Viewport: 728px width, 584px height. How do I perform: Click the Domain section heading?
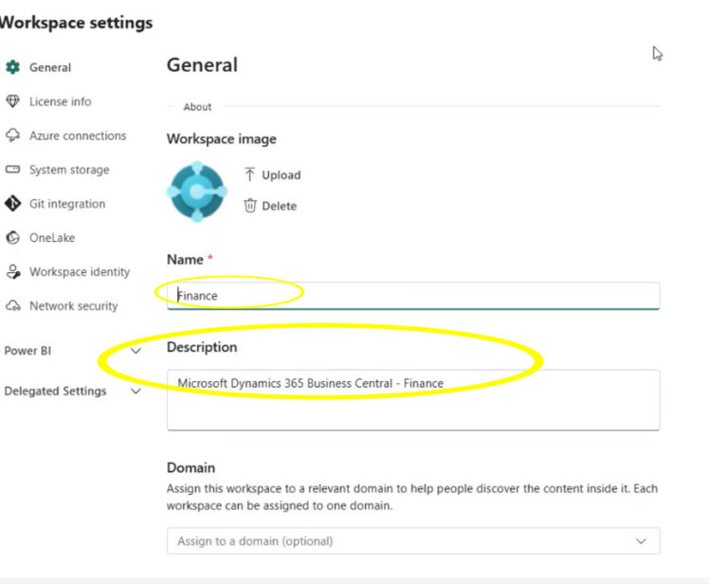[191, 467]
